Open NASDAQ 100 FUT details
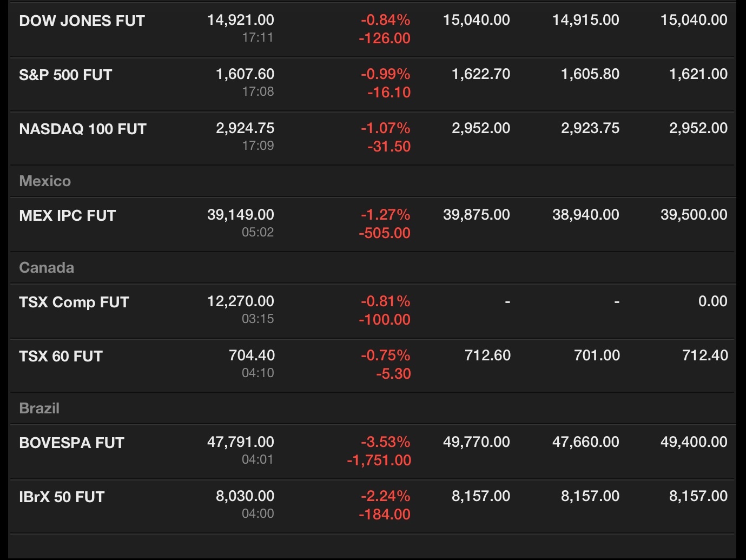 point(83,129)
